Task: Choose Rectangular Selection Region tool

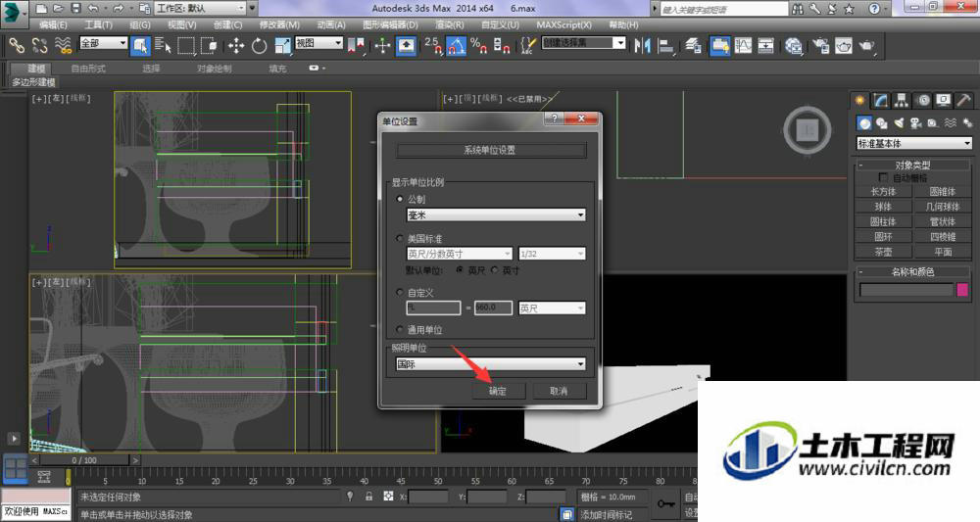Action: pyautogui.click(x=186, y=46)
